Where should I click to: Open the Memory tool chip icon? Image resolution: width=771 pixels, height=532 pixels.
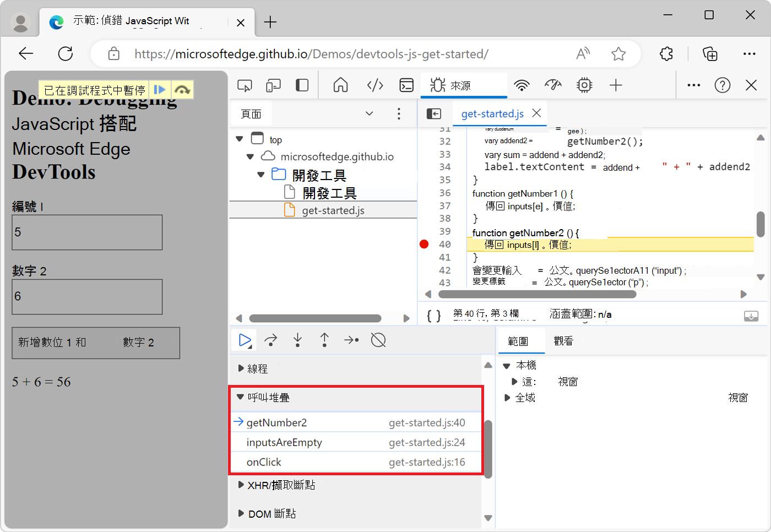584,85
